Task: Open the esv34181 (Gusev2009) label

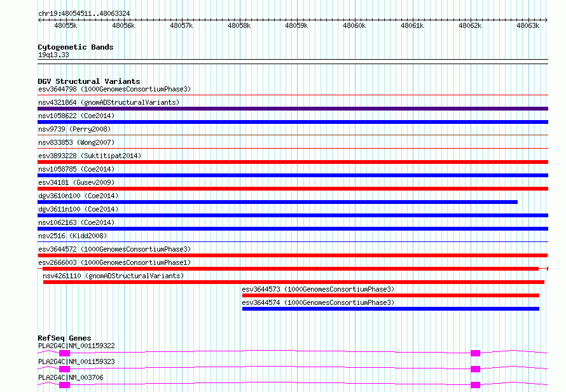Action: pos(76,182)
